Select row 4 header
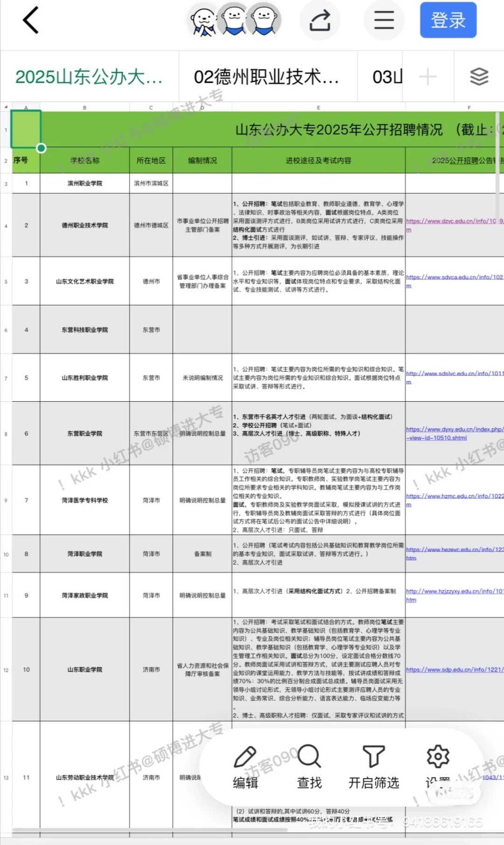 6,225
